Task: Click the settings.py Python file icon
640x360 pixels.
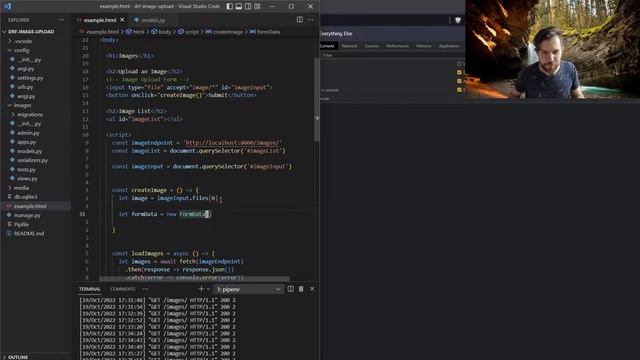Action: 12,78
